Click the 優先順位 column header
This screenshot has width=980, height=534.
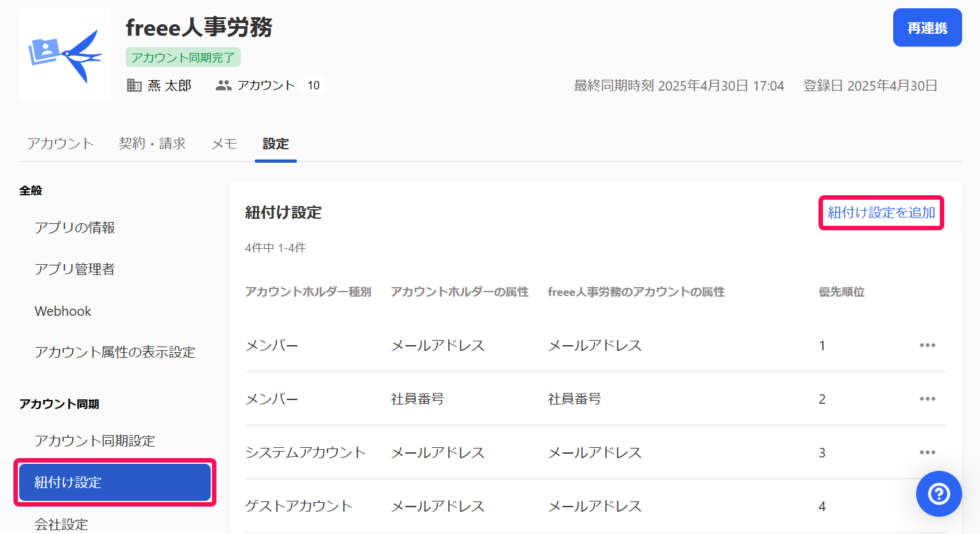tap(841, 292)
